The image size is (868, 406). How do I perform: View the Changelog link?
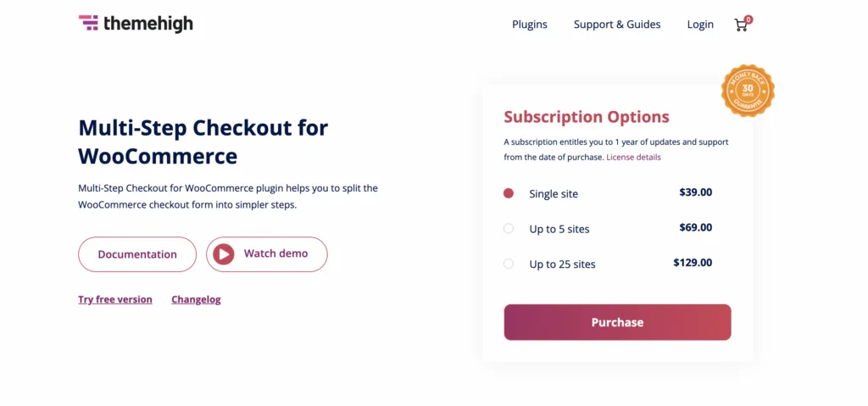[196, 299]
